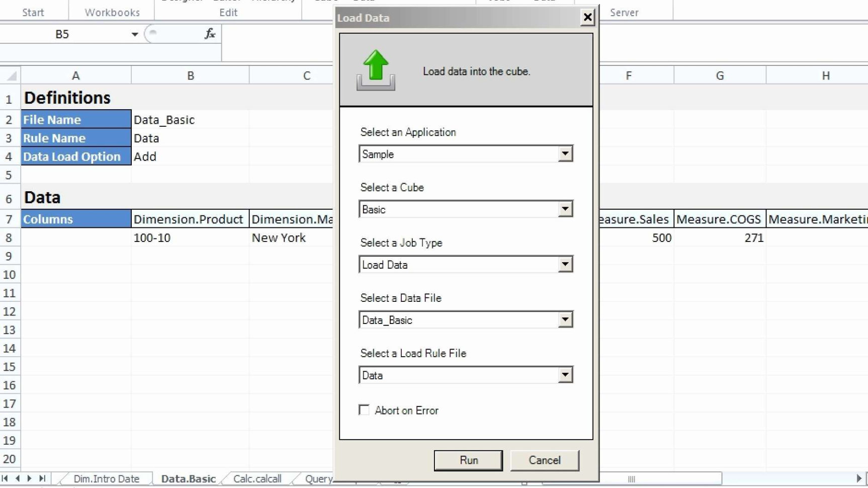Click the Run button
868x488 pixels.
pos(468,460)
